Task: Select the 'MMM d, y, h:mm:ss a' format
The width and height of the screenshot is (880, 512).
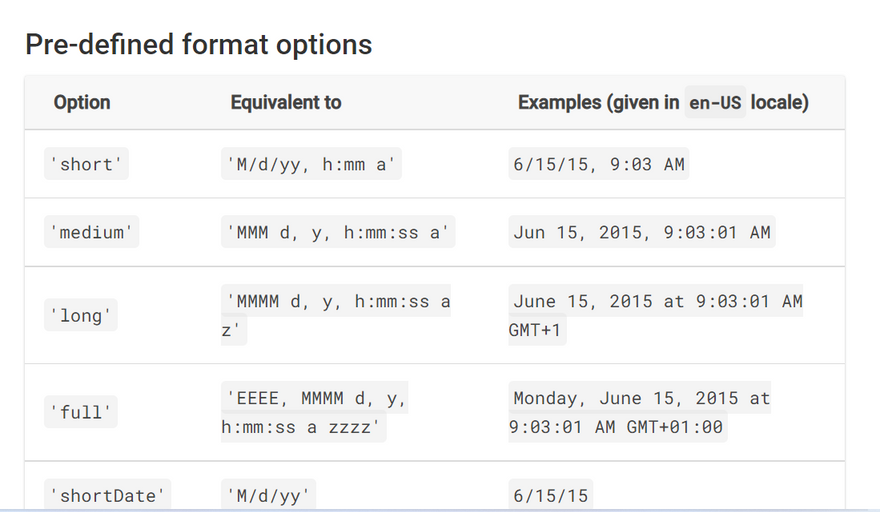Action: tap(338, 232)
